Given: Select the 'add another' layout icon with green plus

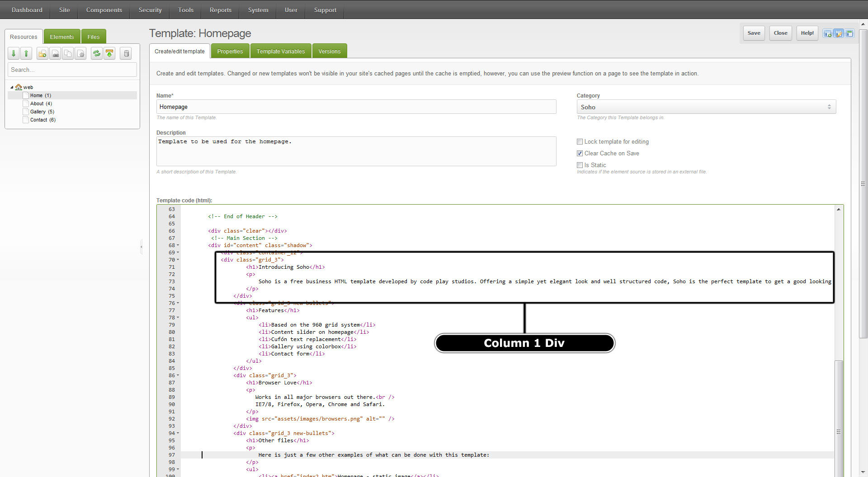Looking at the screenshot, I should [828, 33].
